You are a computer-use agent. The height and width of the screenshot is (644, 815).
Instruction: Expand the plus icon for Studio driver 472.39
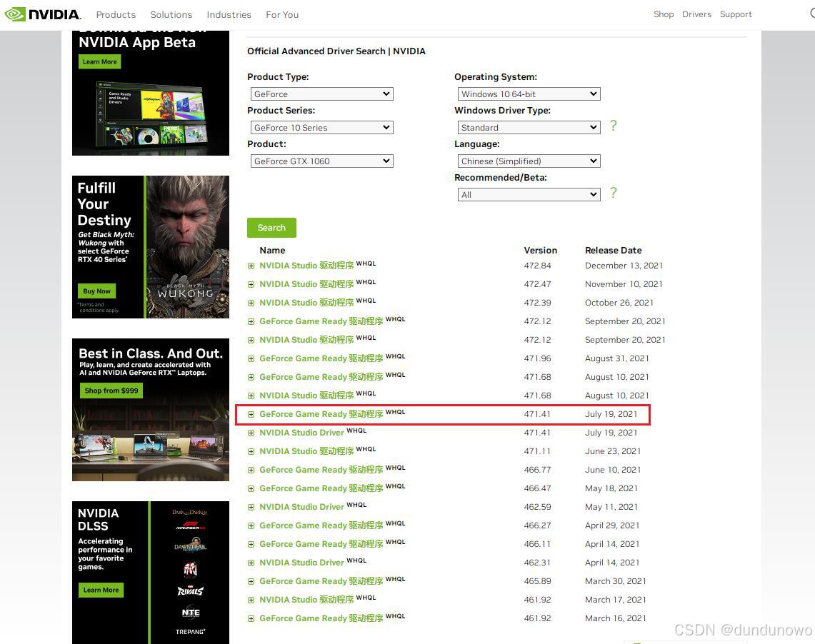point(251,303)
